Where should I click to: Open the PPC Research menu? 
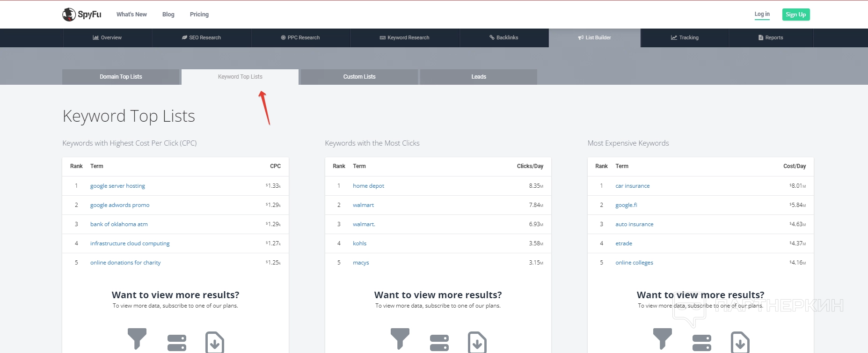300,37
